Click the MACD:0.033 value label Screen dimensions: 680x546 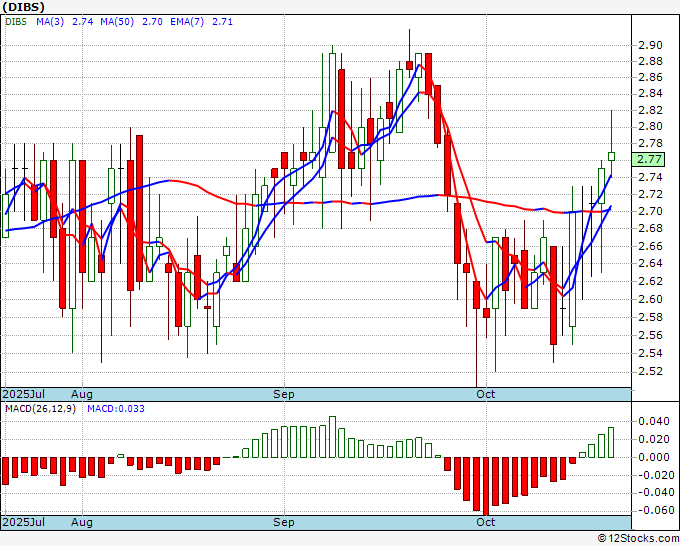(x=116, y=409)
